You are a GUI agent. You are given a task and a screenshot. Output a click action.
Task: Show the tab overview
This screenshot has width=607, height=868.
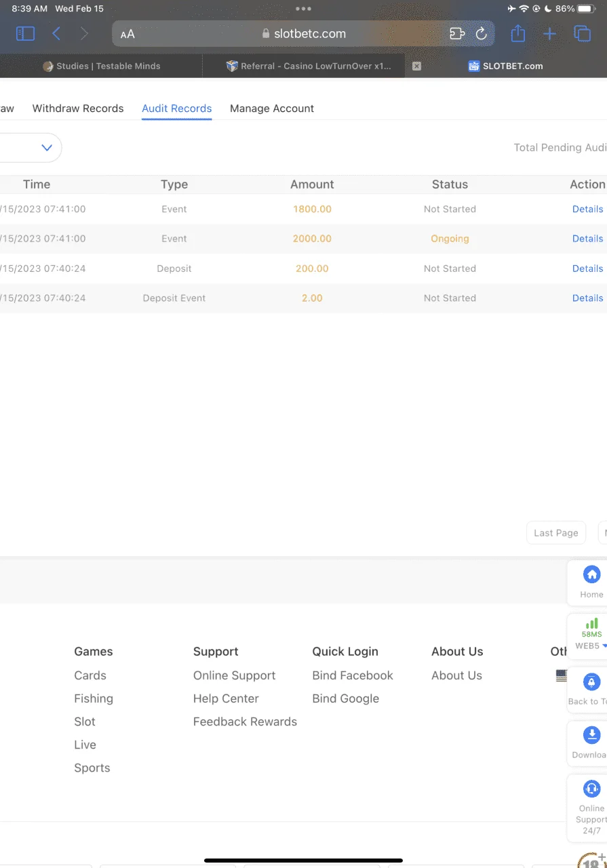[582, 33]
